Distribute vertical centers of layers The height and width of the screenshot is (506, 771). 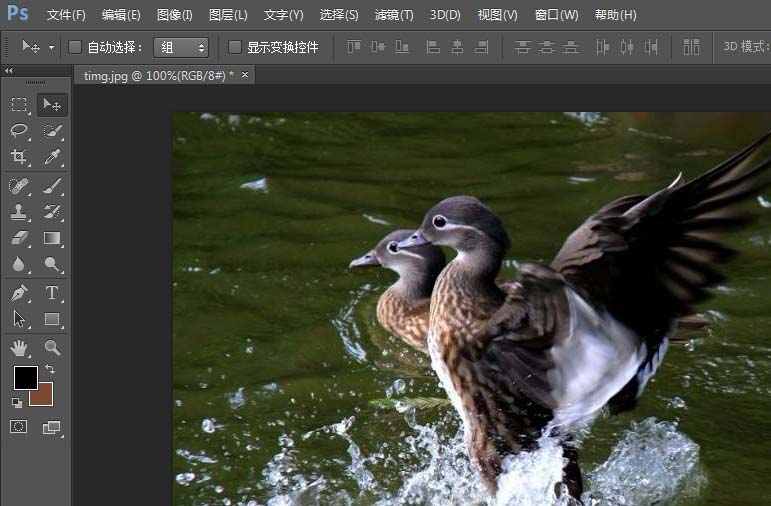546,47
